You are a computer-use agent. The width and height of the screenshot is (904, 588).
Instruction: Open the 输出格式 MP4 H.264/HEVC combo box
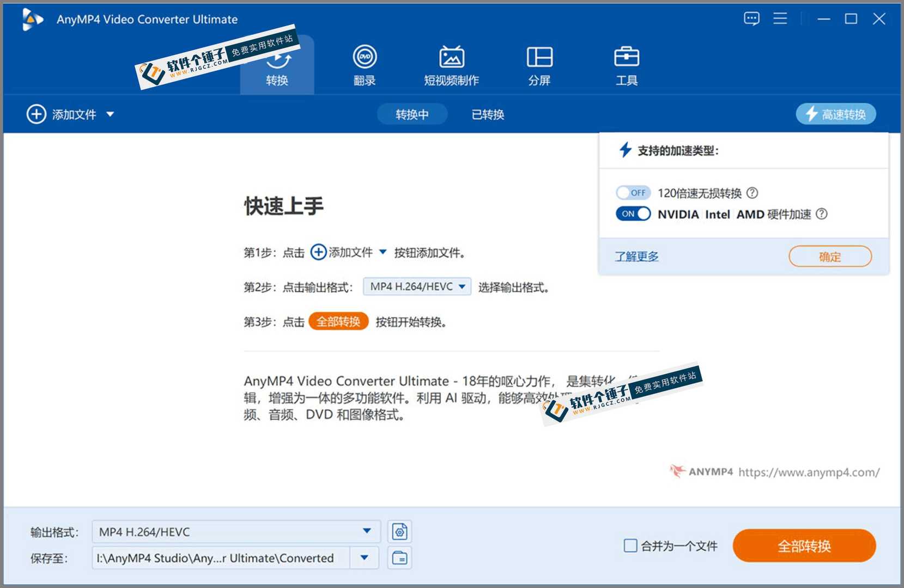[235, 531]
